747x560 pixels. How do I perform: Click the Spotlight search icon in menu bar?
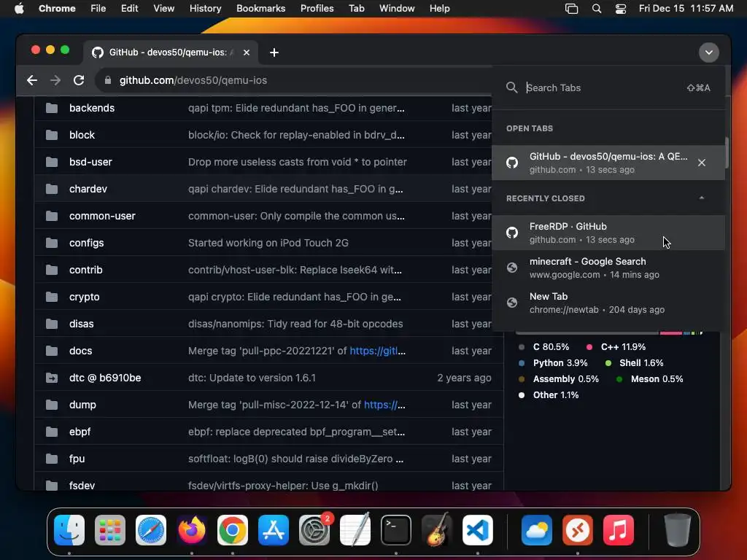pos(597,9)
